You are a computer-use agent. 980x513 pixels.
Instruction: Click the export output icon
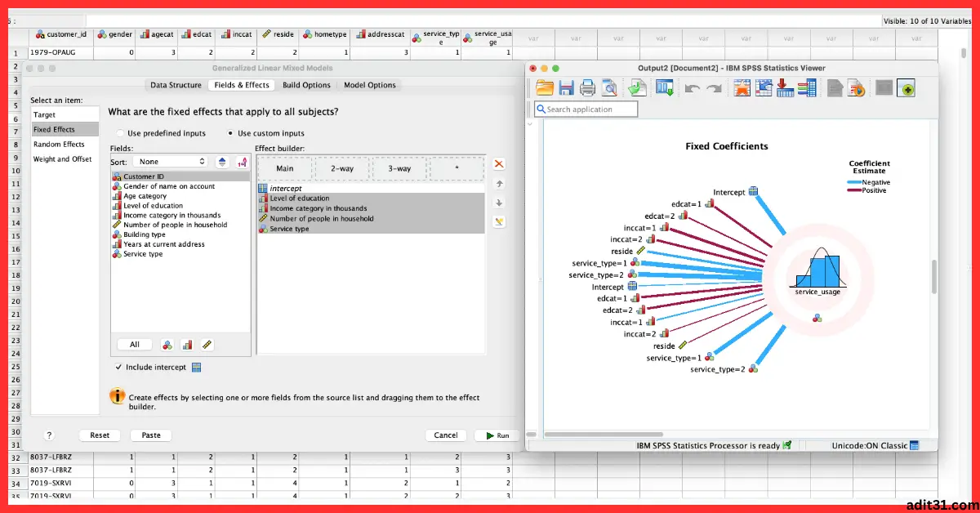click(x=637, y=87)
